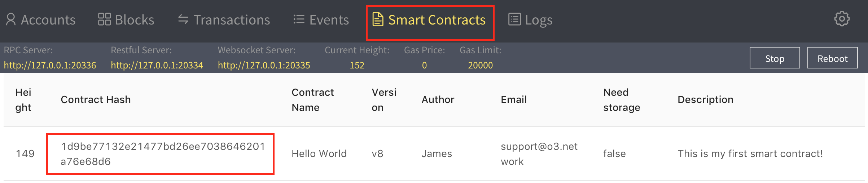
Task: Open the Transactions tab
Action: click(x=232, y=20)
